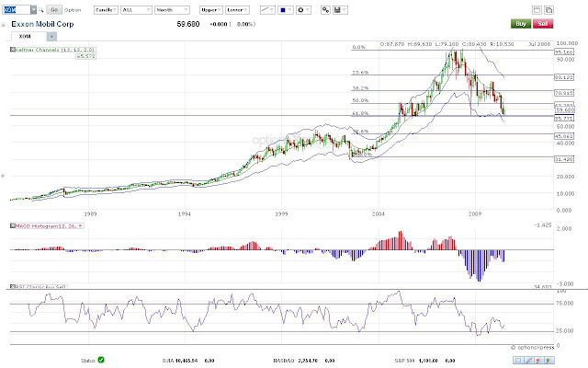Click the 38.2% Fibonacci level label
The image size is (588, 368).
pos(360,88)
